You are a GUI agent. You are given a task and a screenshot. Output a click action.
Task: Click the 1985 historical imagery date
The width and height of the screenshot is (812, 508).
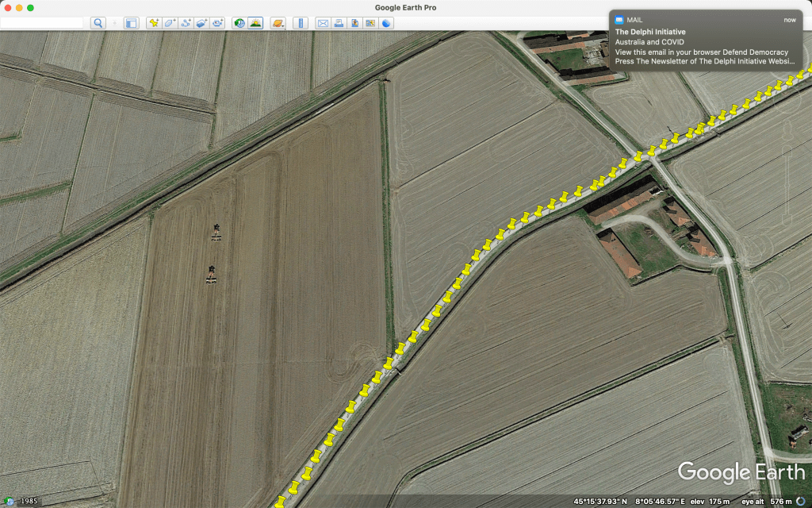29,501
